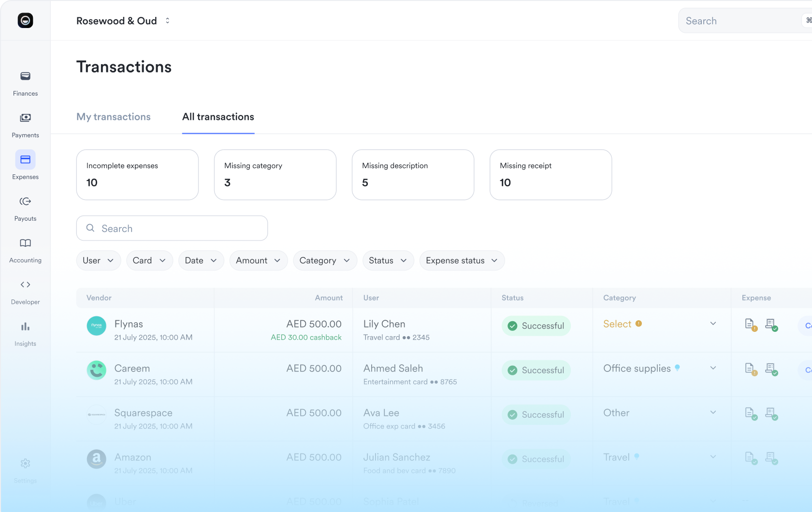
Task: Open the Date filter dropdown
Action: 201,260
